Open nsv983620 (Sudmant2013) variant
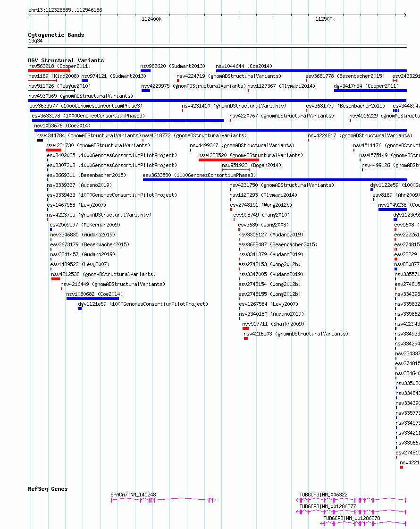420x529 pixels. coord(173,66)
